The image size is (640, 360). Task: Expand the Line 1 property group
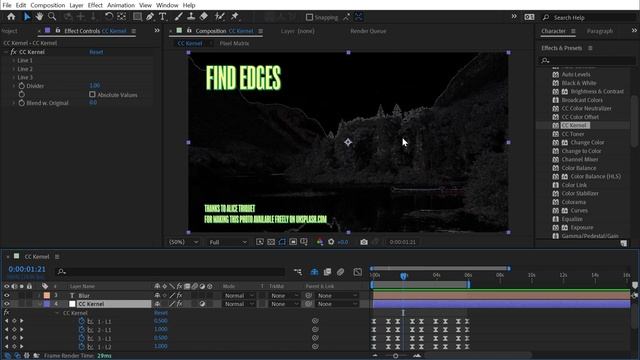point(13,60)
